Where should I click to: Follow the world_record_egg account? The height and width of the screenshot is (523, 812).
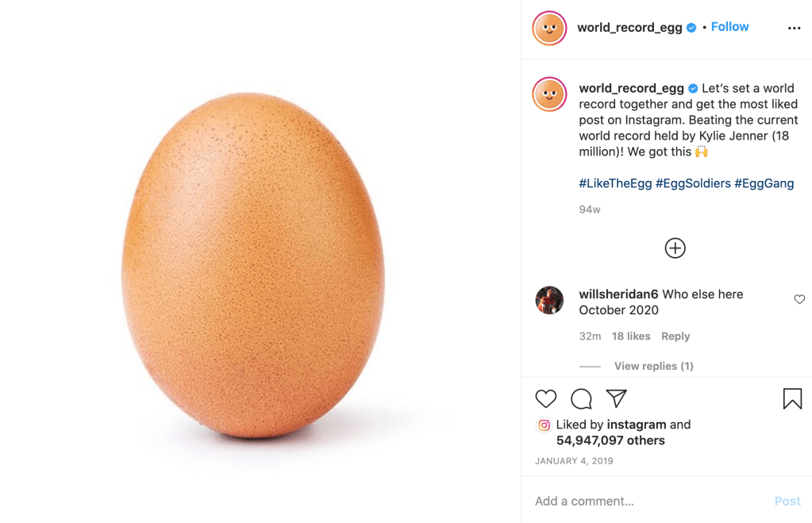tap(729, 27)
